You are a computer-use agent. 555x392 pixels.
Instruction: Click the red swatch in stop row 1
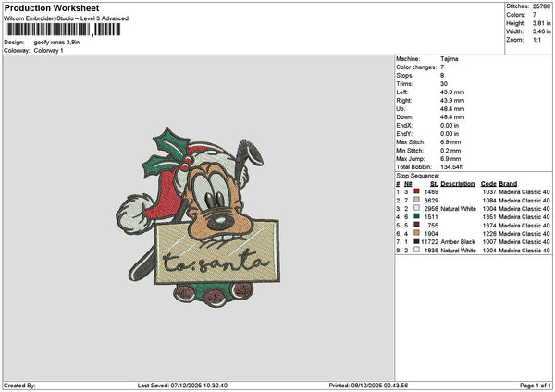(416, 191)
